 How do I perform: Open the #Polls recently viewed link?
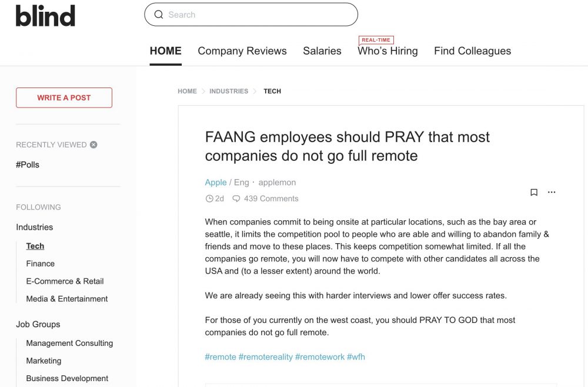tap(28, 165)
